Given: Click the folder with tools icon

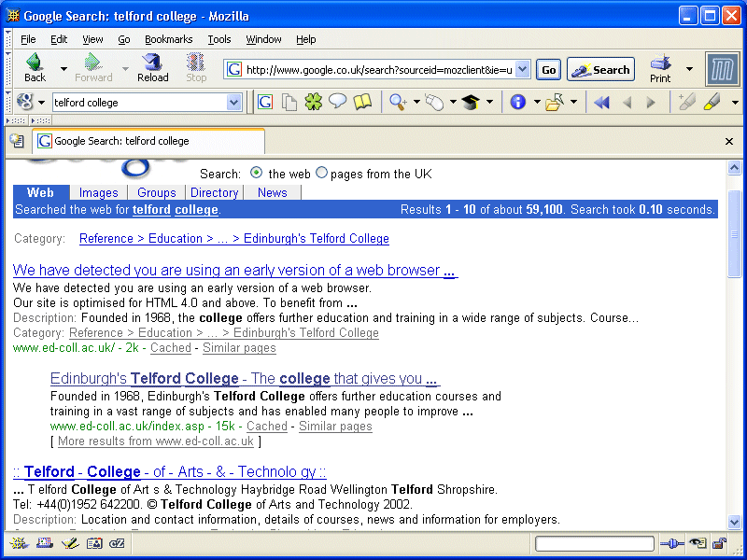Looking at the screenshot, I should [x=555, y=102].
